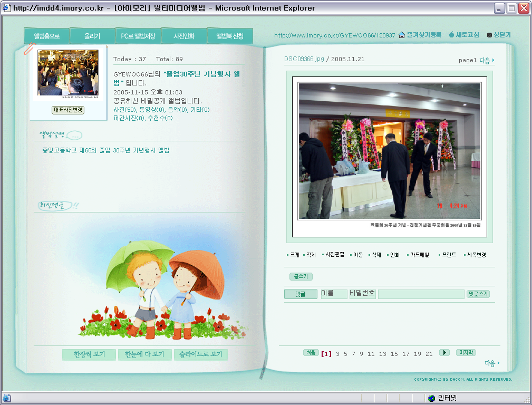Image resolution: width=532 pixels, height=405 pixels.
Task: Click the 대표사진변경 button
Action: (x=68, y=110)
